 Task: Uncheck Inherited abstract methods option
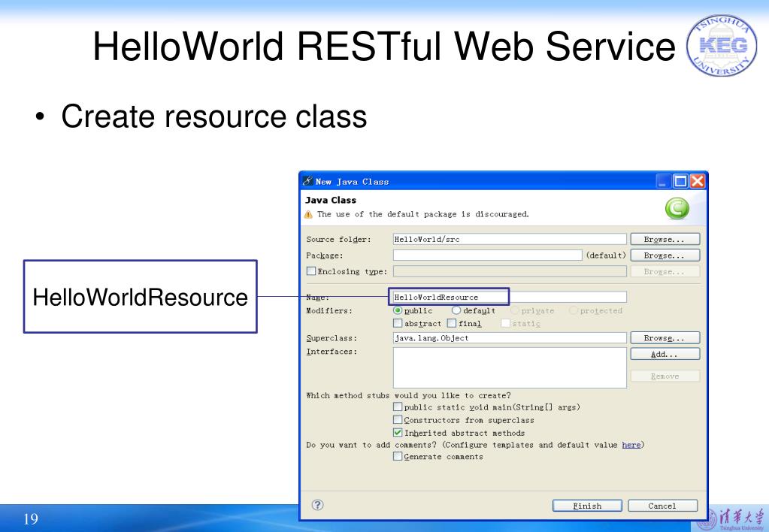[398, 433]
